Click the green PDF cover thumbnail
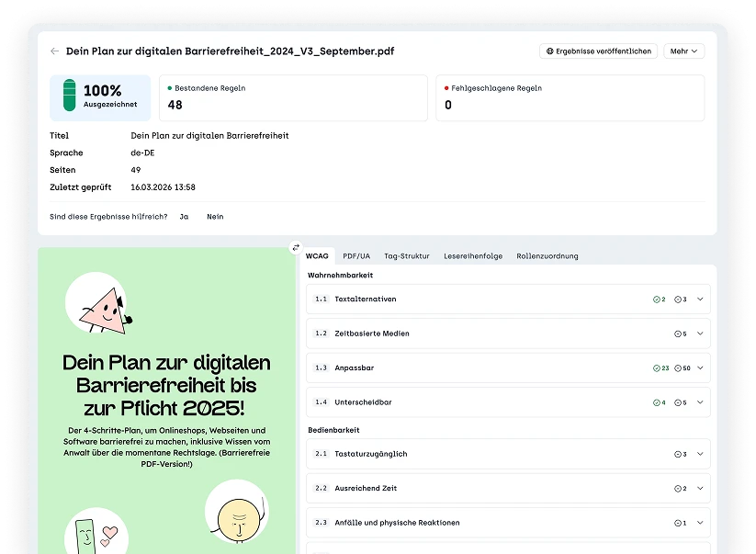This screenshot has width=756, height=554. [x=165, y=395]
